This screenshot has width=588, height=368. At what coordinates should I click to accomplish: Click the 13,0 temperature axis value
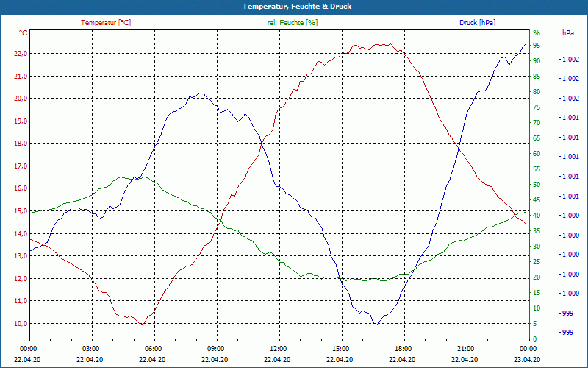pos(21,255)
